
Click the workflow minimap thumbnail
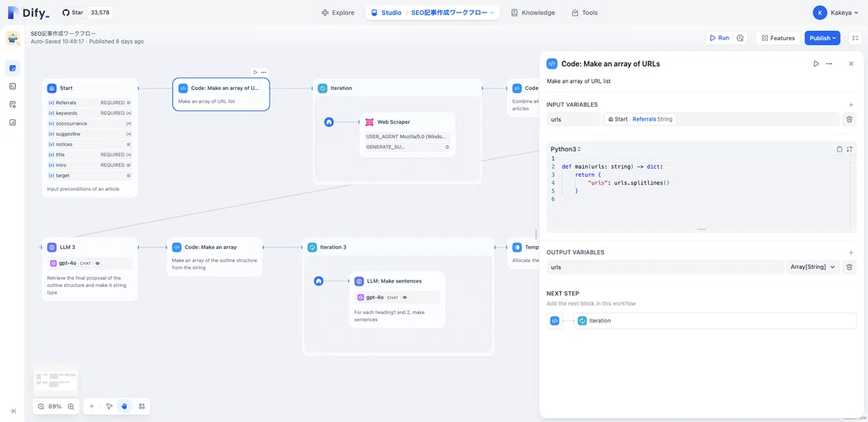(54, 379)
